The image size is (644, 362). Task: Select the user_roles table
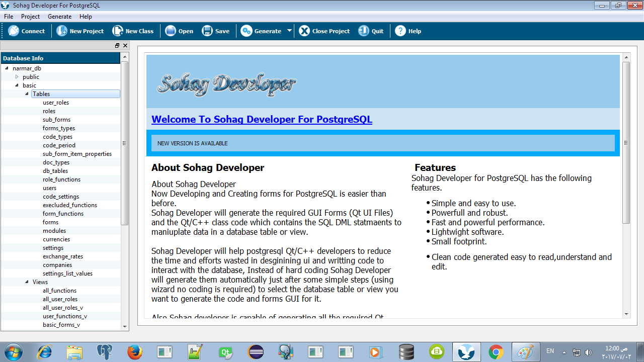point(56,103)
